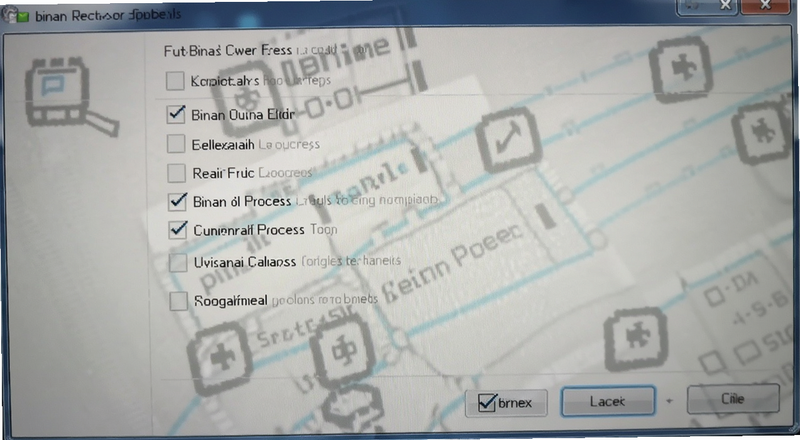Tick the Soogafmeal checkbox
This screenshot has width=800, height=440.
tap(178, 301)
